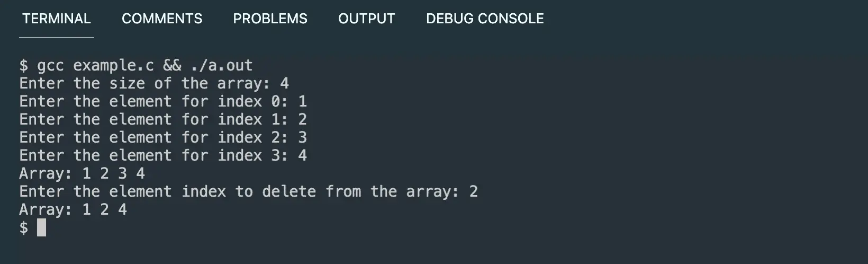Click the "index to delete from the array" line
Screen dimensions: 868x264
click(x=248, y=192)
